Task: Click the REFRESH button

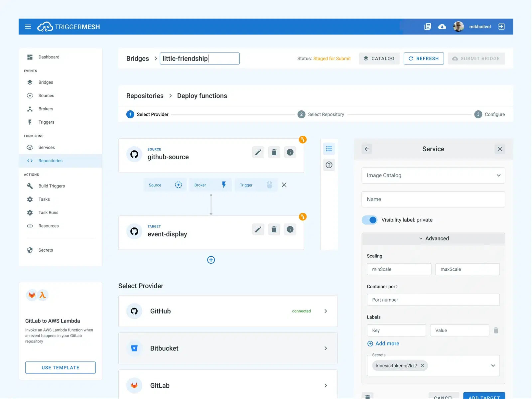Action: point(424,59)
